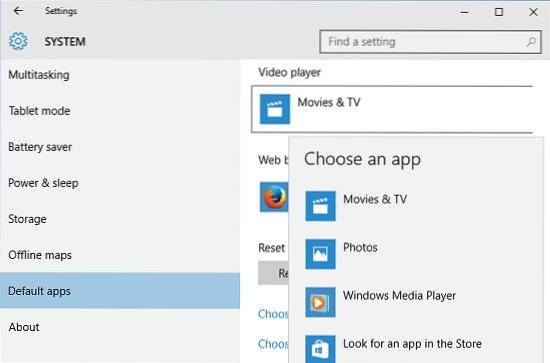The image size is (550, 363).
Task: Open the Storage section
Action: pyautogui.click(x=120, y=219)
